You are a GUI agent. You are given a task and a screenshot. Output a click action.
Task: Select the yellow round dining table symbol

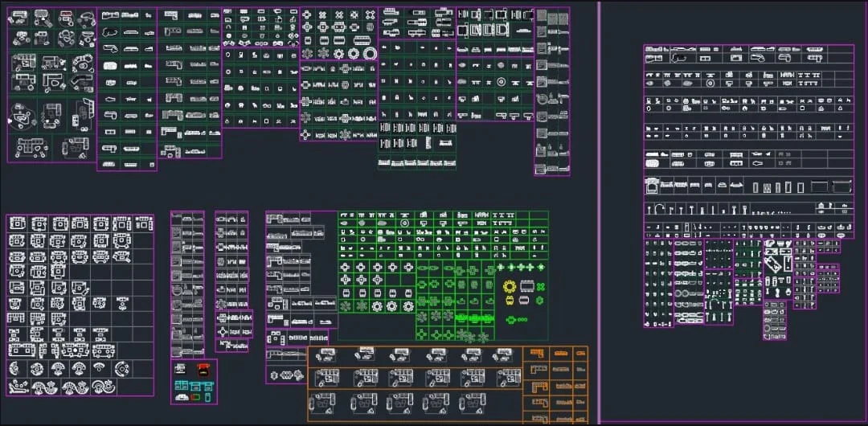coord(509,286)
